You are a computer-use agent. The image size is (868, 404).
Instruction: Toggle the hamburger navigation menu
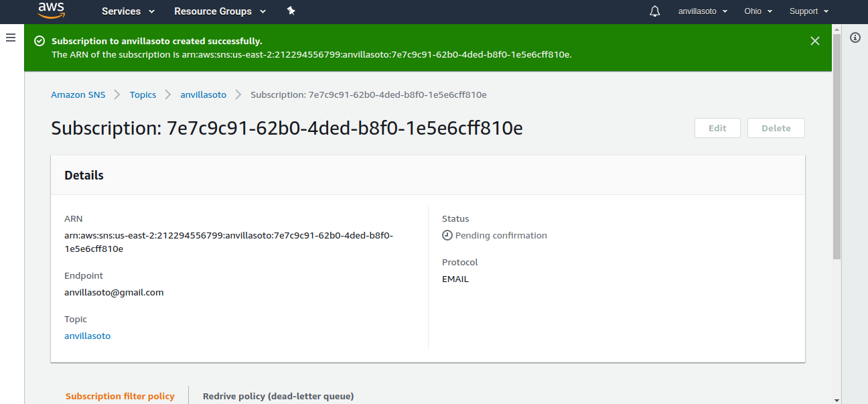click(x=11, y=38)
